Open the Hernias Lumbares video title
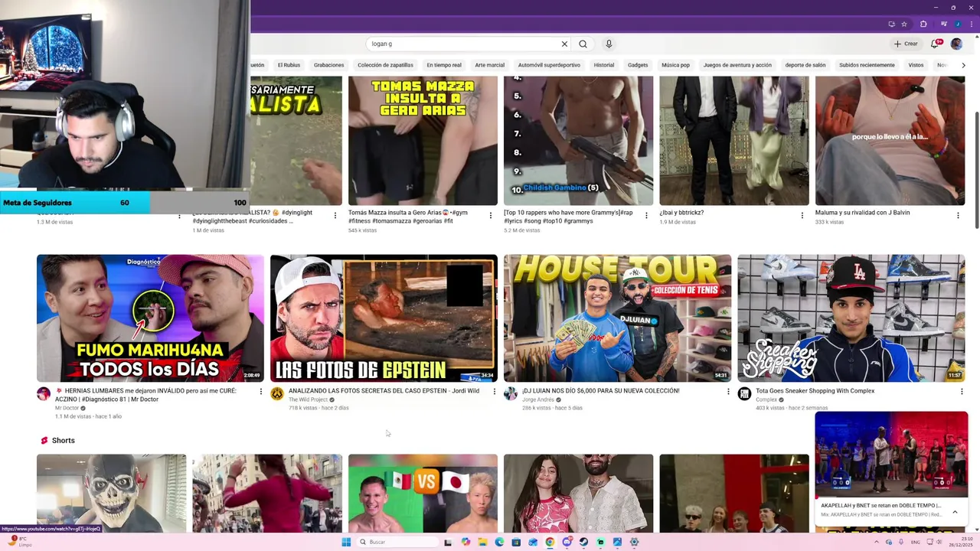 pos(145,395)
